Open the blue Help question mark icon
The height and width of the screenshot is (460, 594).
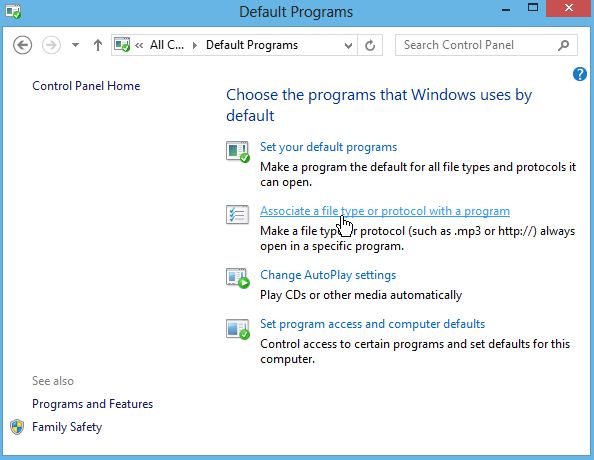(x=580, y=74)
